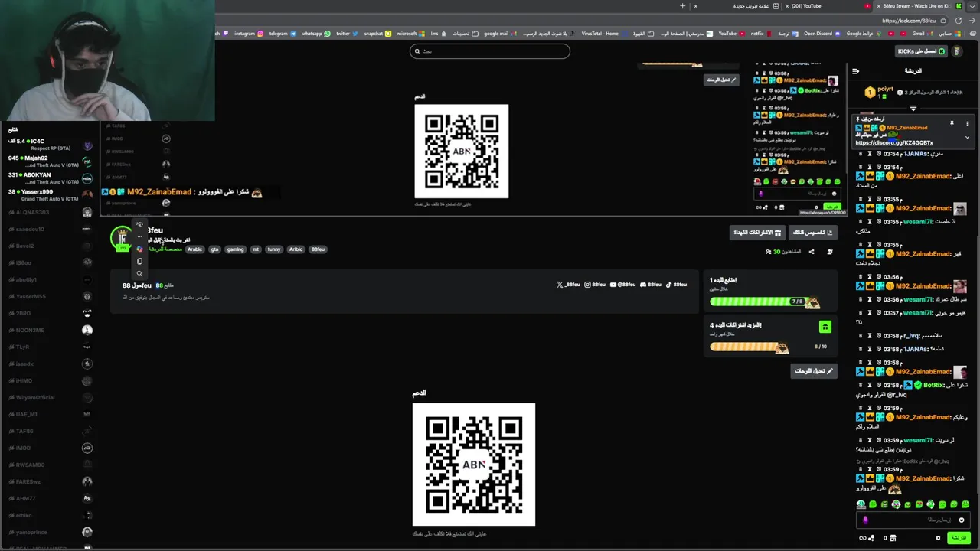
Task: Open the twitter bookmark
Action: pos(347,34)
